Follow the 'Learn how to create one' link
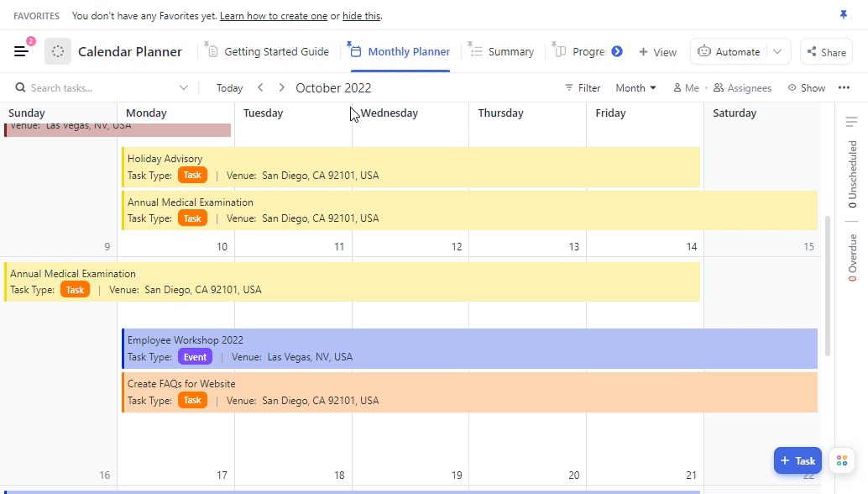This screenshot has width=868, height=494. pos(273,16)
